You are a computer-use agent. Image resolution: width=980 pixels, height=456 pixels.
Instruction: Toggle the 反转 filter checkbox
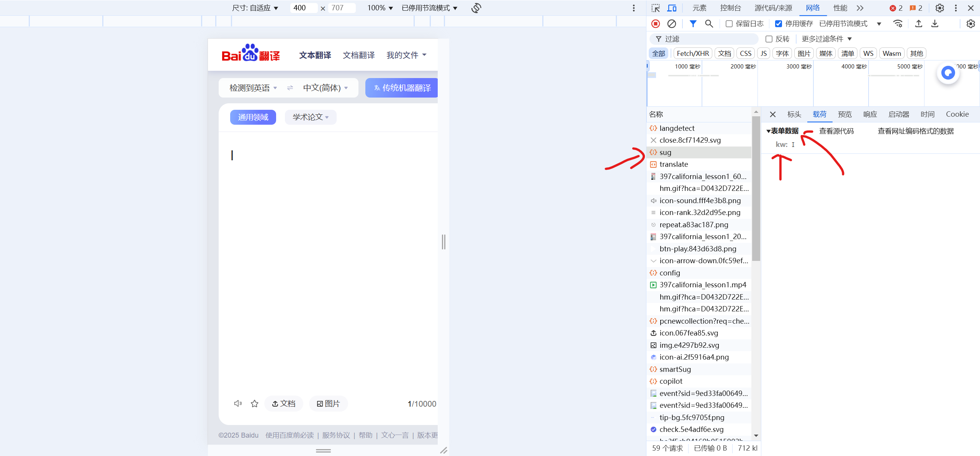769,39
